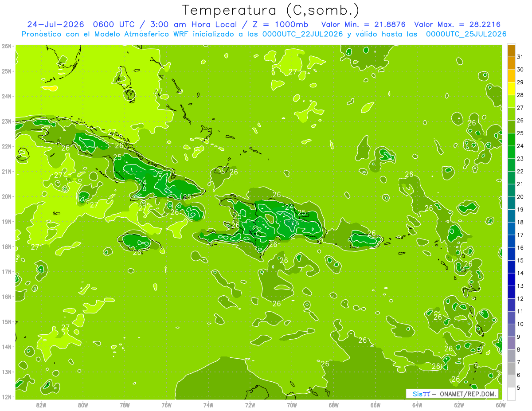Select color scale label 17
The width and height of the screenshot is (532, 411).
[520, 235]
